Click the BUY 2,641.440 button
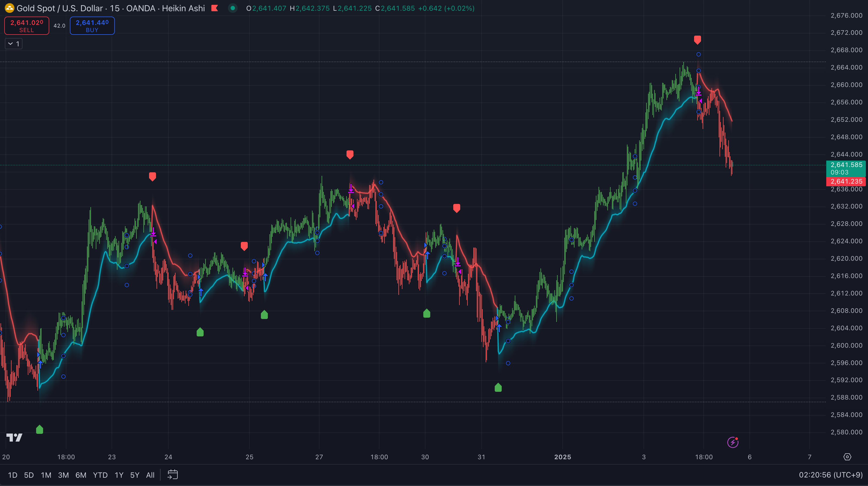The width and height of the screenshot is (868, 486). pos(92,26)
